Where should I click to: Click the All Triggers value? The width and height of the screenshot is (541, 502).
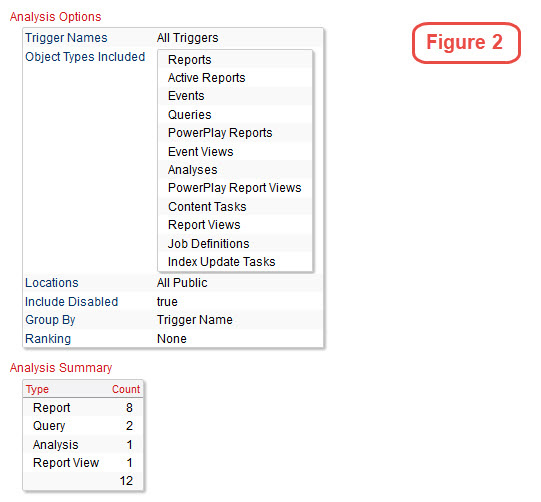tap(187, 38)
